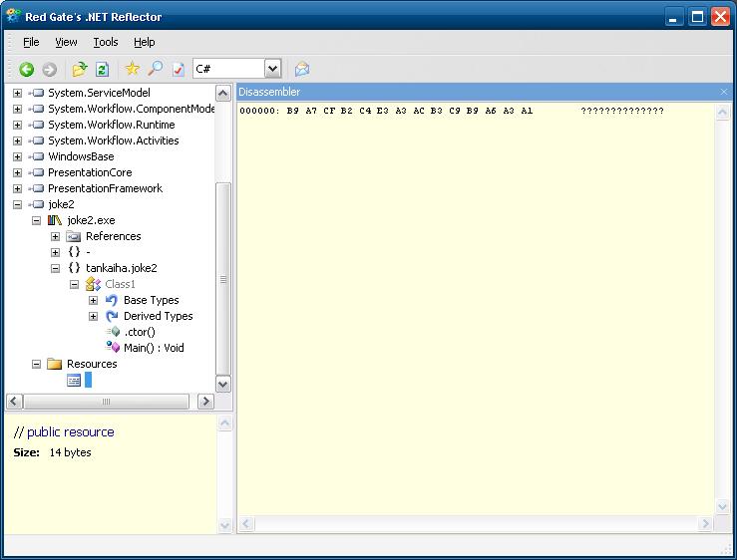
Task: Select the joke2 assembly item
Action: click(x=61, y=205)
